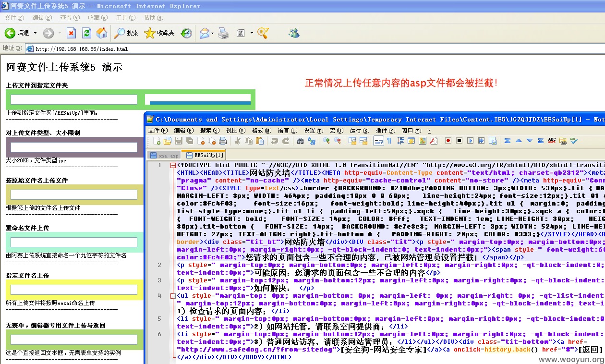Switch to one.asp tab in Notepad++
The width and height of the screenshot is (605, 364).
tap(164, 156)
